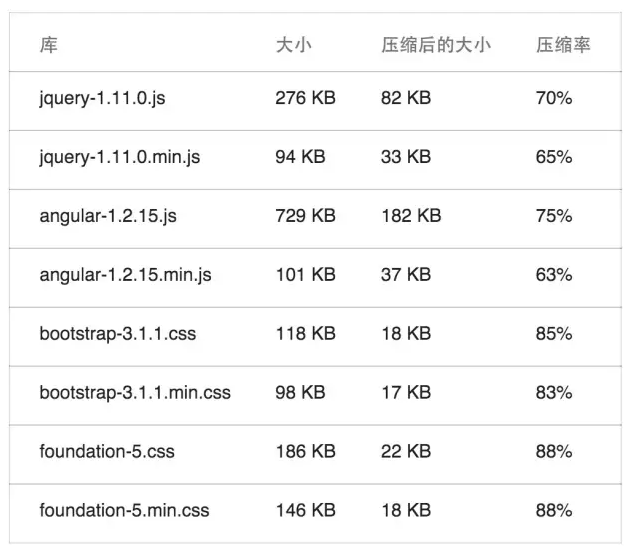Click the 70% compression ratio cell
The image size is (628, 553).
click(x=553, y=98)
